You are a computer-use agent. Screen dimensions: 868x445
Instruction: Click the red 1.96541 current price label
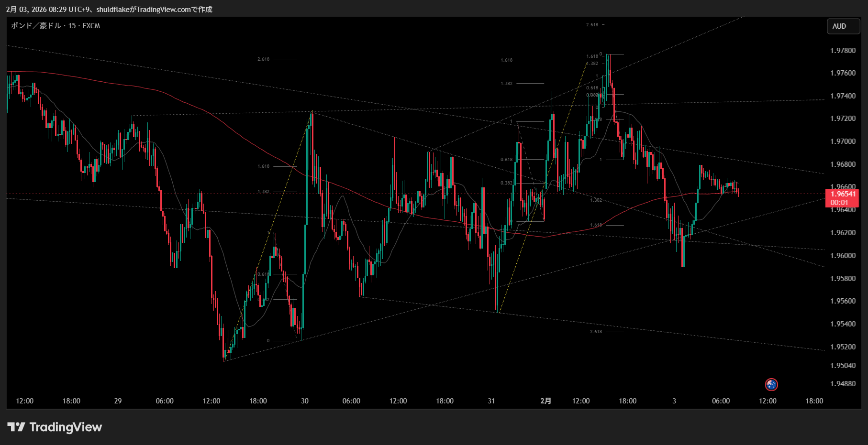[x=843, y=194]
